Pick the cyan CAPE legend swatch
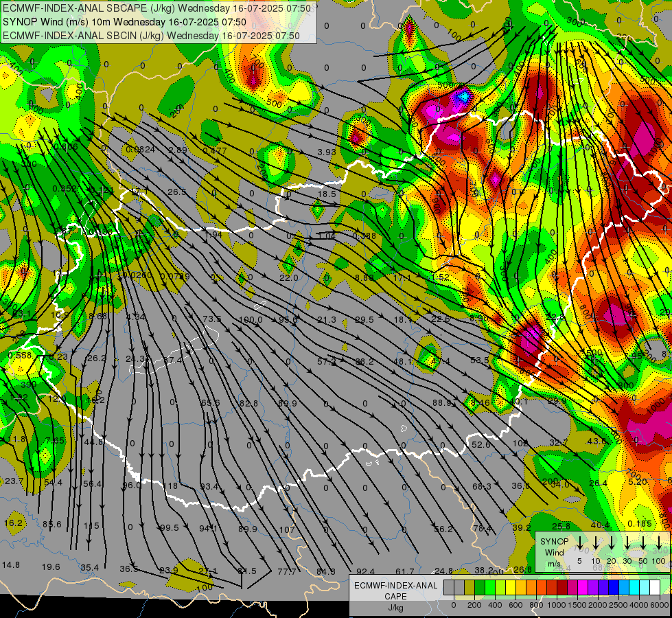This screenshot has width=672, height=618. pos(634,587)
